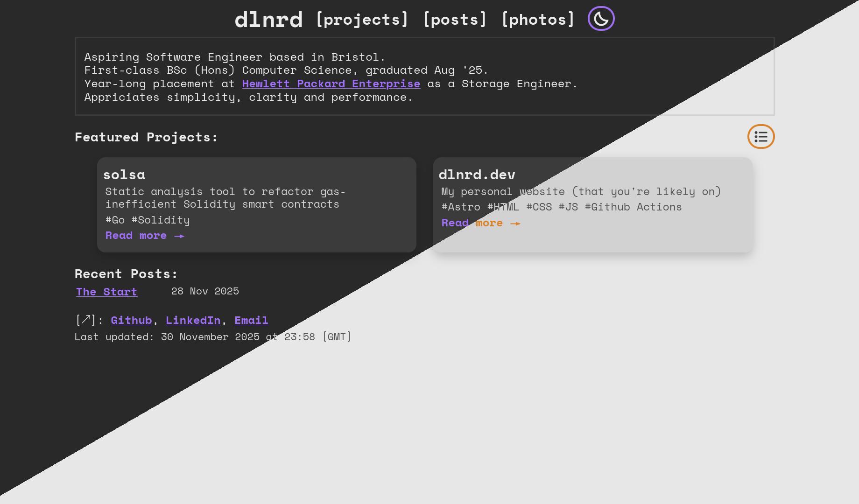Open the LinkedIn link
The height and width of the screenshot is (504, 859).
(193, 321)
